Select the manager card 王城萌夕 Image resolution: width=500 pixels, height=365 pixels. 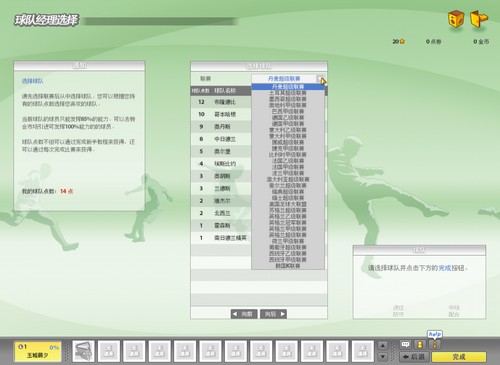point(38,351)
